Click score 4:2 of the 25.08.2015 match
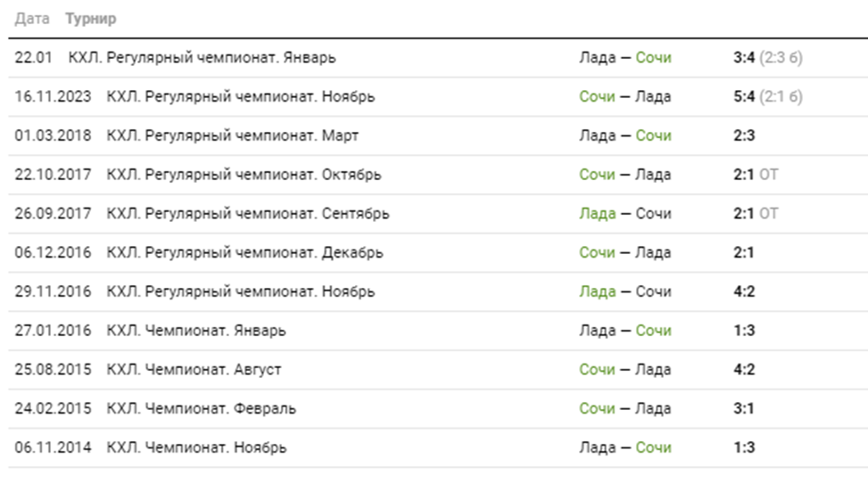Screen dimensions: 868x500 pos(743,370)
